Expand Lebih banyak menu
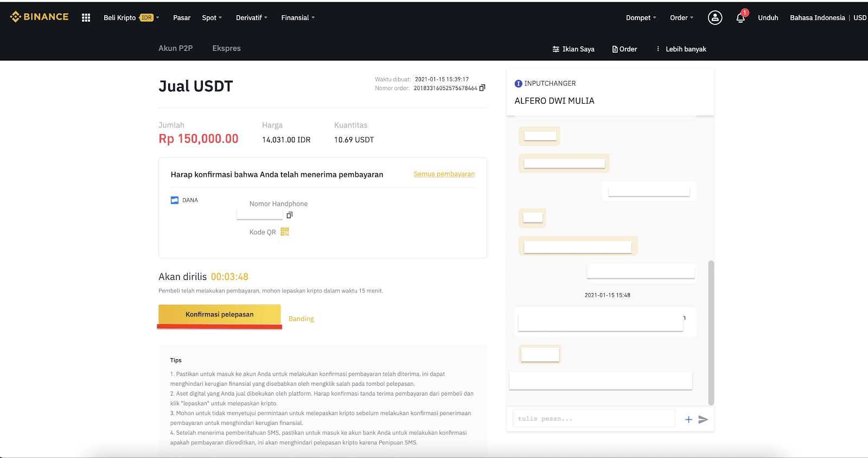This screenshot has width=868, height=458. 681,49
